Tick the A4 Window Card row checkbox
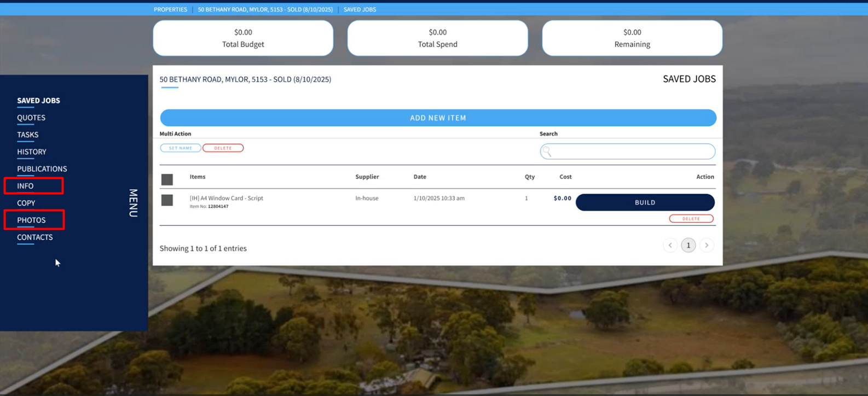Screen dimensions: 868x396 (x=167, y=200)
